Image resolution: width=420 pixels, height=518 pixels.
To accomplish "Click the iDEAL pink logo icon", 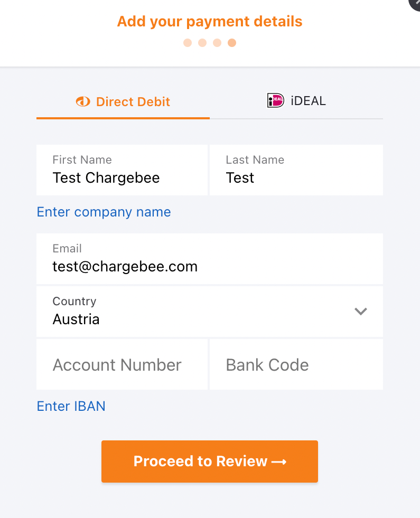I will [x=276, y=100].
